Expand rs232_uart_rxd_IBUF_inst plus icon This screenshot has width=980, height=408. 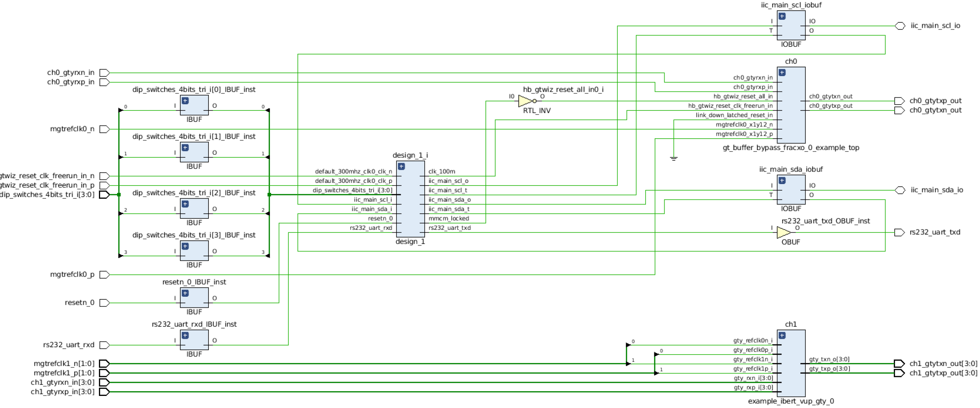pyautogui.click(x=185, y=336)
